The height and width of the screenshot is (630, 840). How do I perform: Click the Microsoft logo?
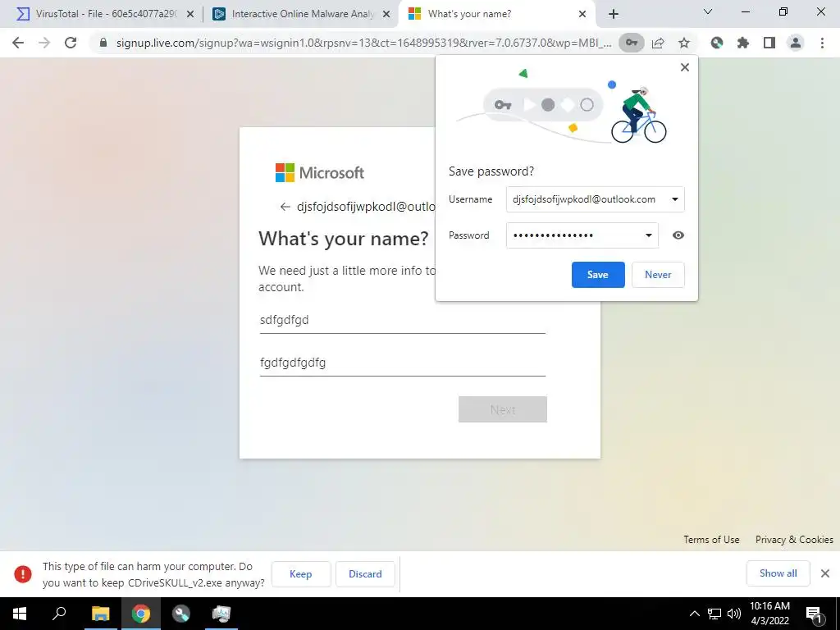click(320, 172)
